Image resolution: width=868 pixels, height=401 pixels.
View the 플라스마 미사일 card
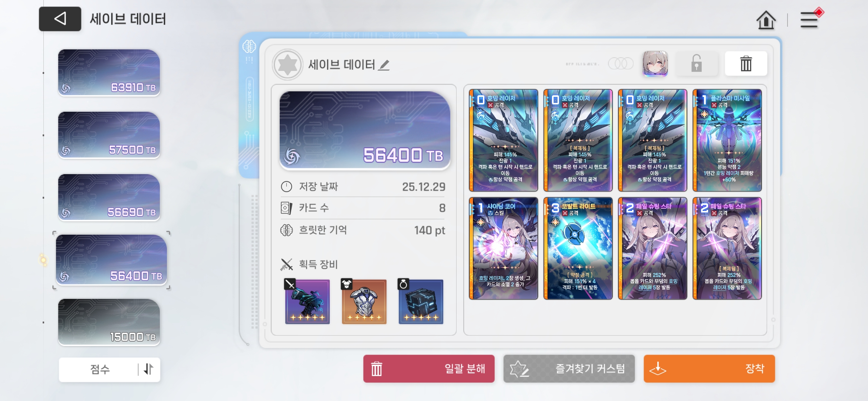tap(727, 140)
